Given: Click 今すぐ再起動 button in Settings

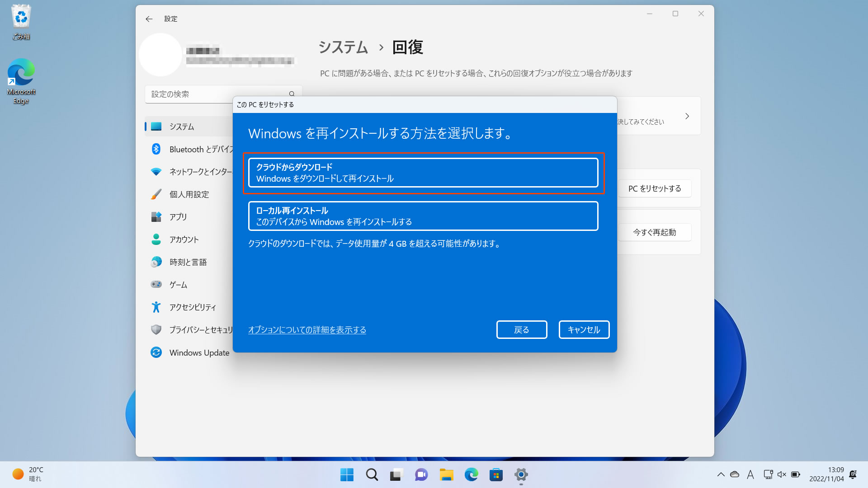Looking at the screenshot, I should [655, 232].
